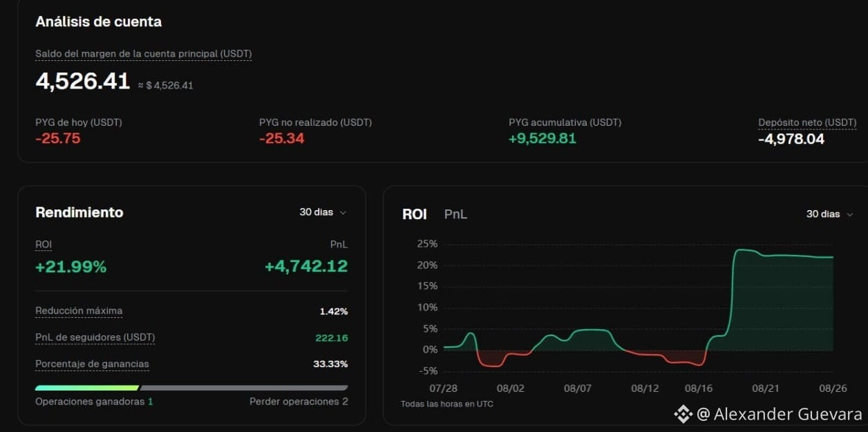Click the Depósito neto (USDT) label
The height and width of the screenshot is (432, 868).
point(807,122)
